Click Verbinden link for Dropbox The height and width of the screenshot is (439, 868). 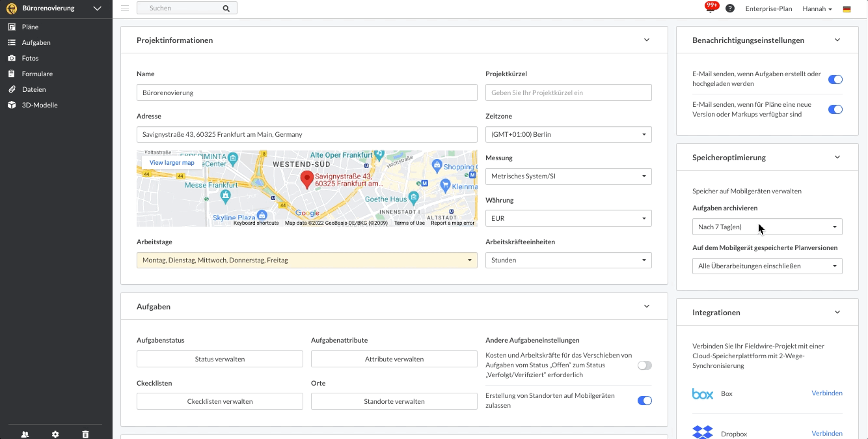click(x=827, y=434)
